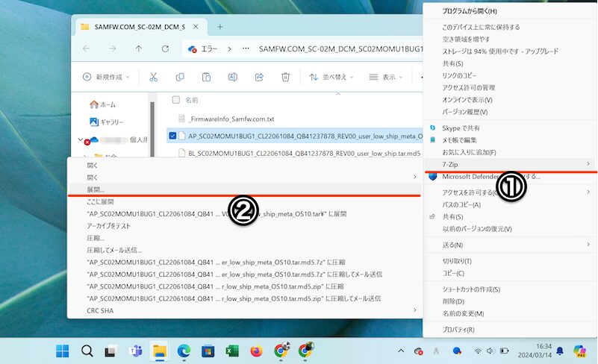This screenshot has width=598, height=364.
Task: Open Microsoft Edge from taskbar
Action: point(184,350)
